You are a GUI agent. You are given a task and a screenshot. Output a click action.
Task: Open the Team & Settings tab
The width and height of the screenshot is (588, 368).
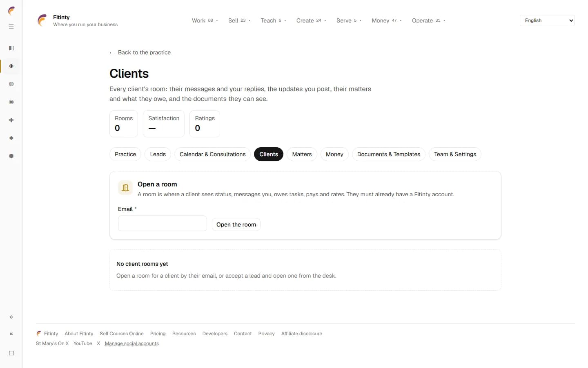pyautogui.click(x=455, y=154)
